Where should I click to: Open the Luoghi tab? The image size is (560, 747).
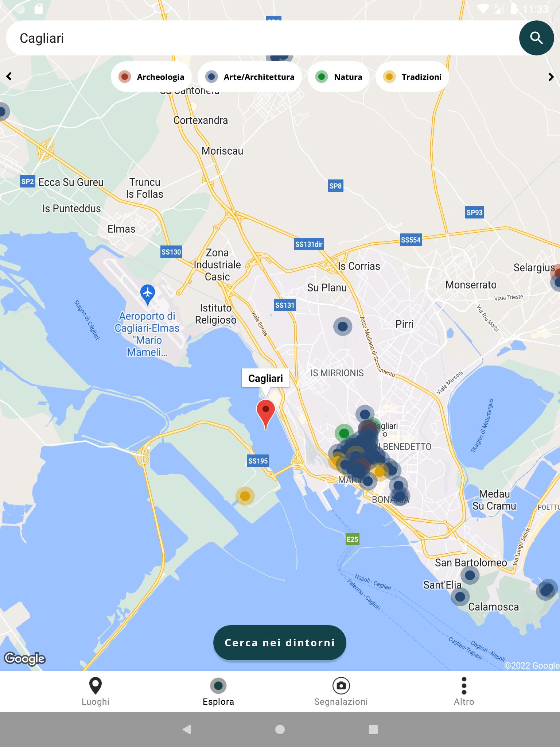[96, 692]
